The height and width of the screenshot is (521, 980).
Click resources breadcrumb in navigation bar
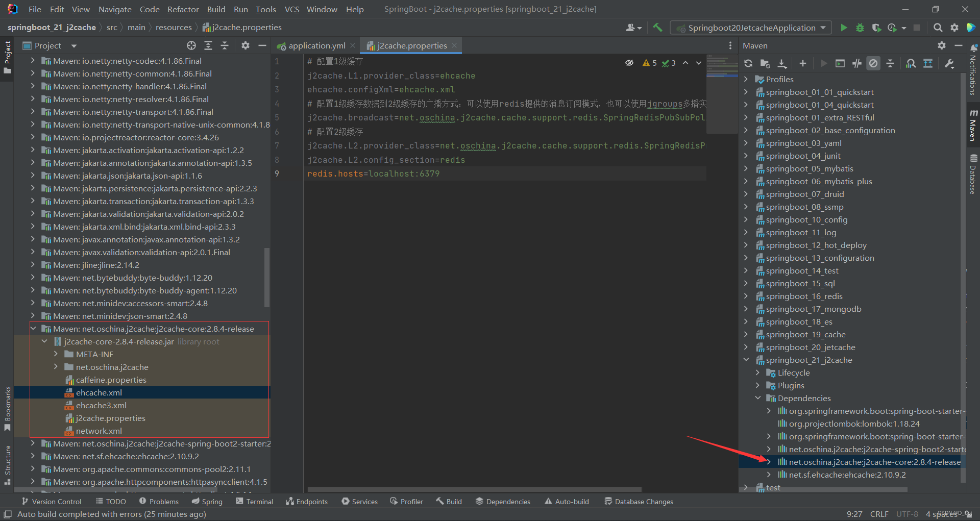pyautogui.click(x=174, y=28)
